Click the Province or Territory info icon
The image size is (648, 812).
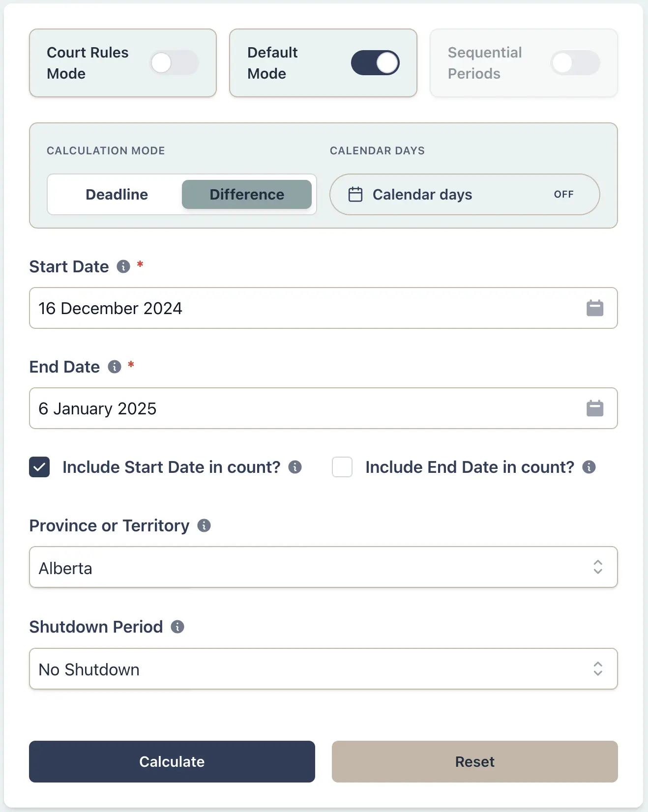point(204,525)
